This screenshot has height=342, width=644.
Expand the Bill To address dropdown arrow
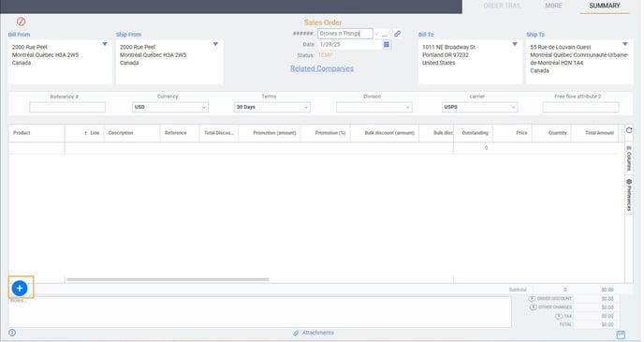click(x=514, y=44)
